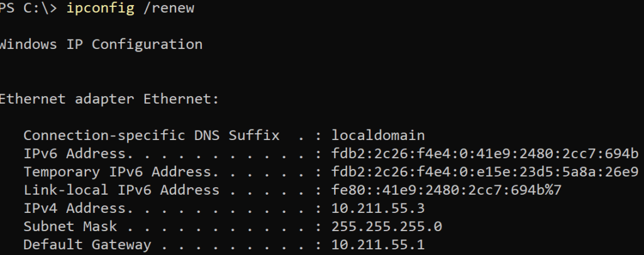Click the IPv6 address ending in 694b
The image size is (644, 255).
point(485,154)
